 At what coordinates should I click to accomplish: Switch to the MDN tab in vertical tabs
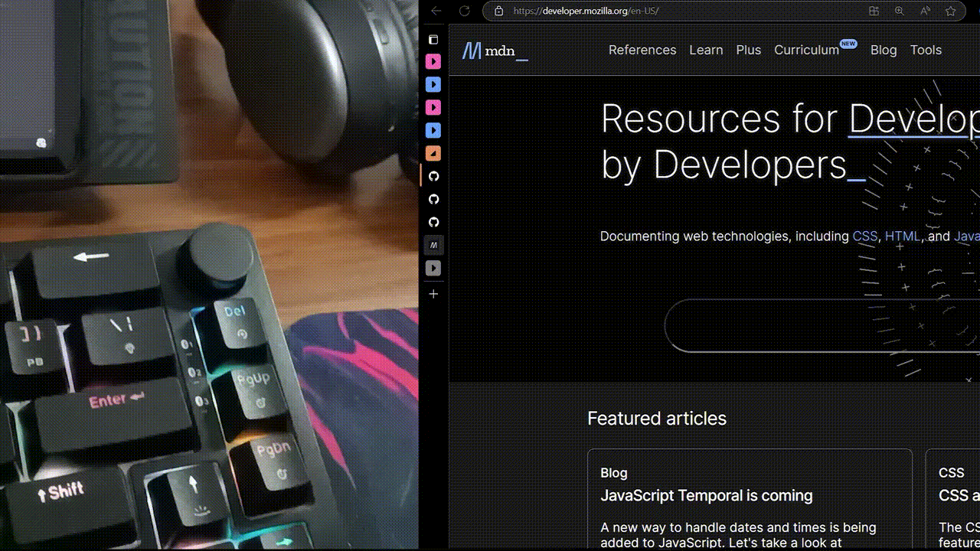(433, 245)
